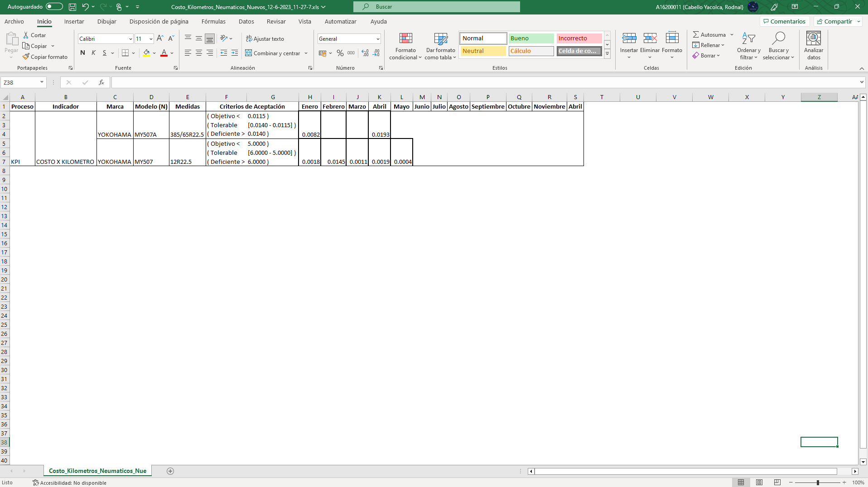
Task: Toggle Wrap Text (Ajustar texto)
Action: [x=265, y=39]
